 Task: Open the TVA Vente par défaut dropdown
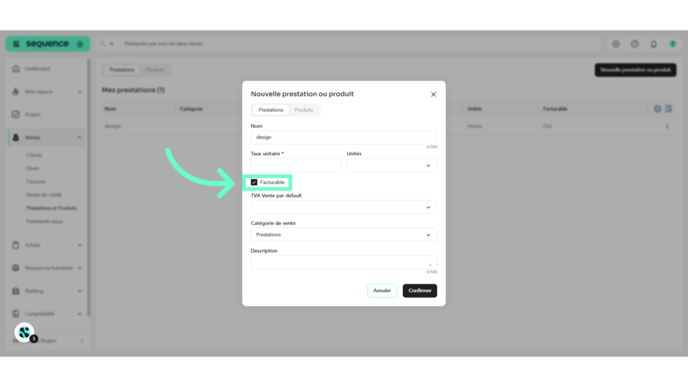[344, 207]
